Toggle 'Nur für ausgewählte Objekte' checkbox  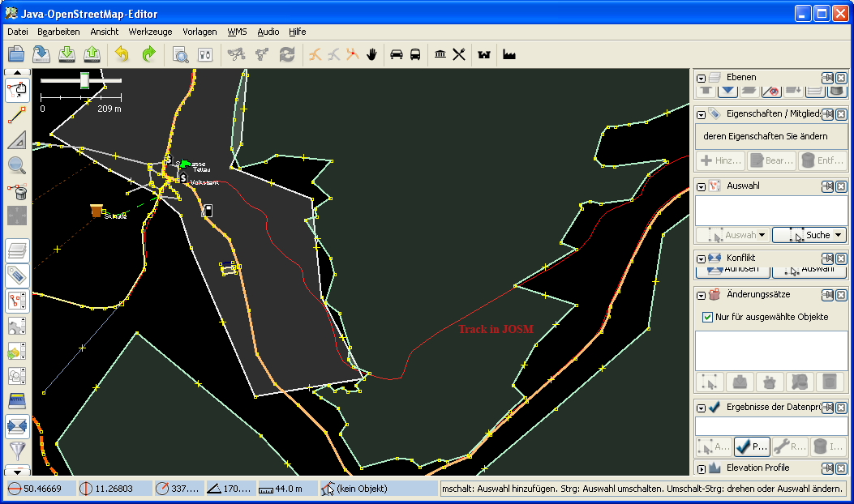click(707, 317)
